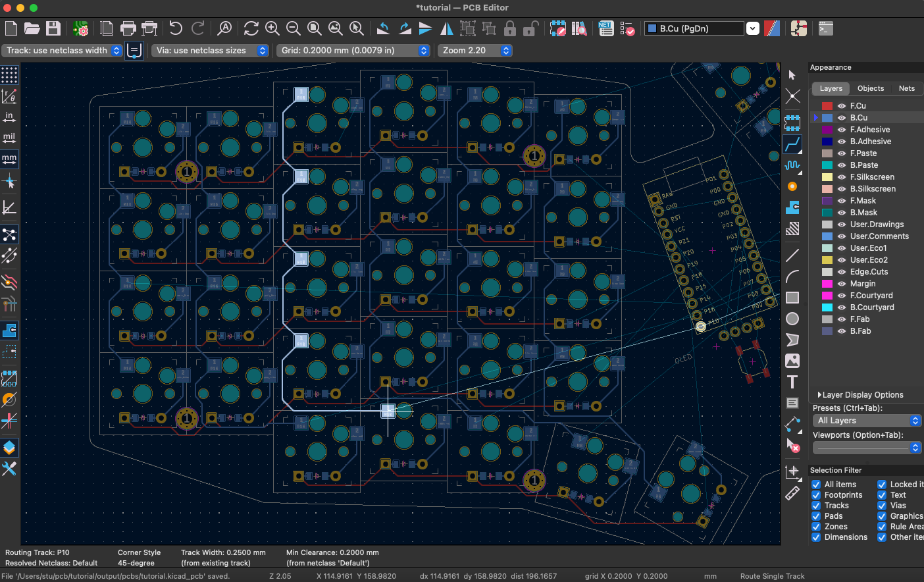This screenshot has height=582, width=924.
Task: Select the Route Tracks tool
Action: pos(792,144)
